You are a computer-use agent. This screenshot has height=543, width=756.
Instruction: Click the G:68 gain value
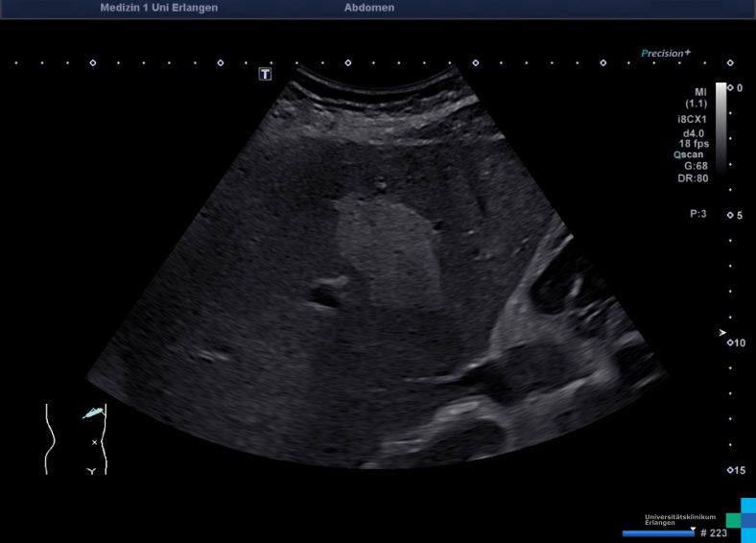pos(696,165)
